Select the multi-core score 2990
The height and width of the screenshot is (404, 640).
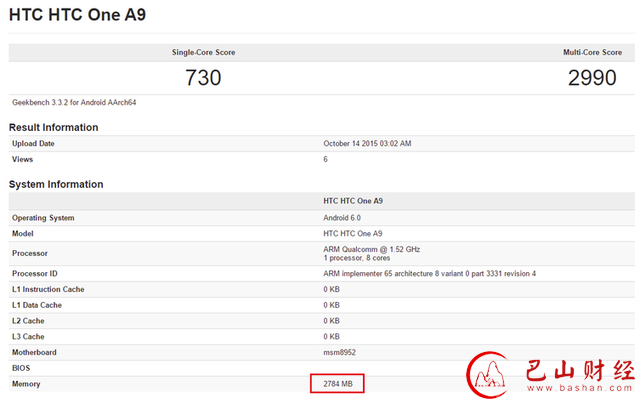coord(592,78)
